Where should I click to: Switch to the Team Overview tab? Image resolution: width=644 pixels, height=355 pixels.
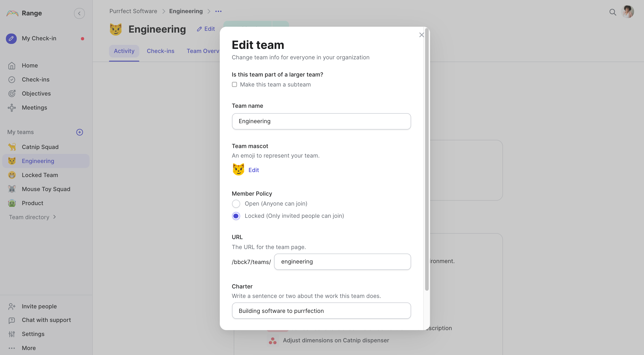point(203,51)
